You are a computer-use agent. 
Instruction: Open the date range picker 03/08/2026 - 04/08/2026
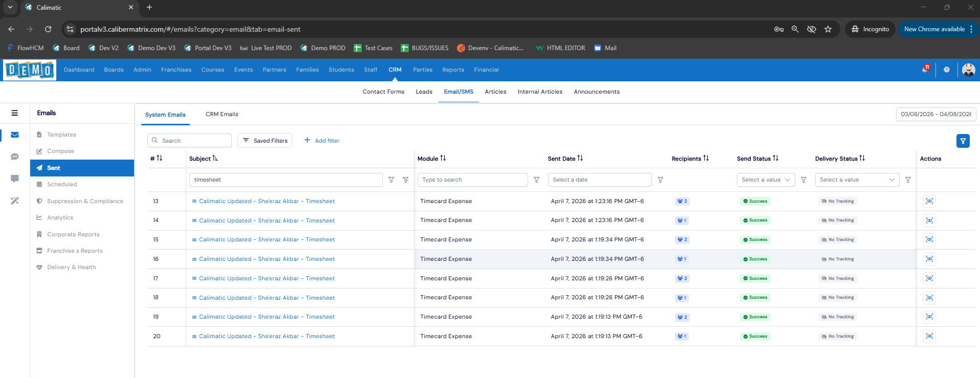[x=936, y=114]
